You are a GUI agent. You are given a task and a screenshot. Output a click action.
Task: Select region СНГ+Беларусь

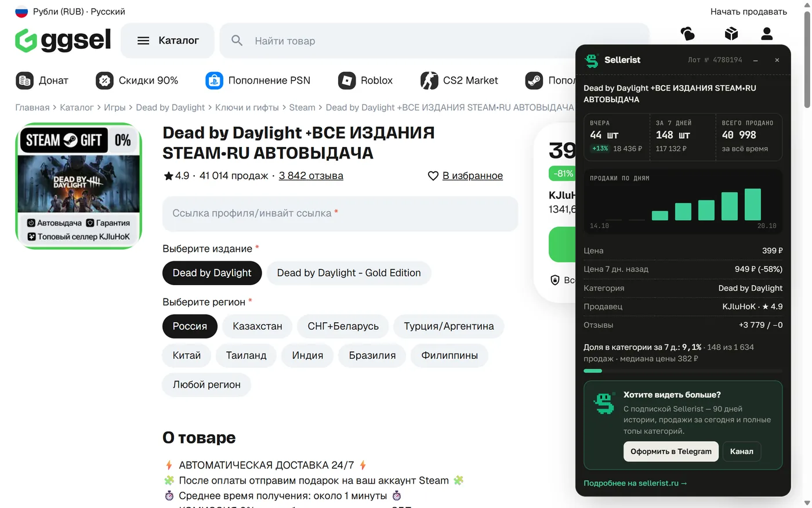point(343,326)
